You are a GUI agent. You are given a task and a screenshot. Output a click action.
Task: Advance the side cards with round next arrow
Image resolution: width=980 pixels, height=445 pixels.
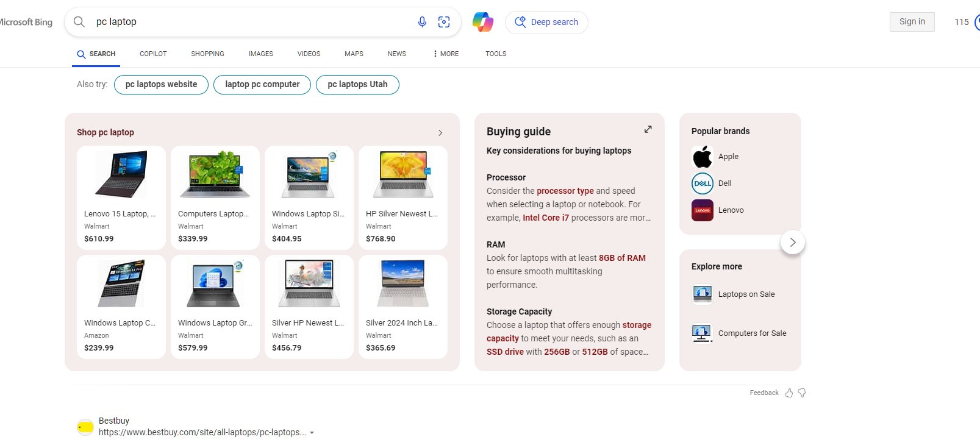point(793,242)
